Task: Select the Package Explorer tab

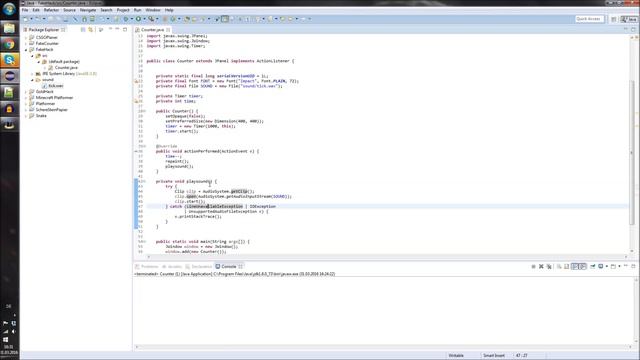Action: point(44,30)
